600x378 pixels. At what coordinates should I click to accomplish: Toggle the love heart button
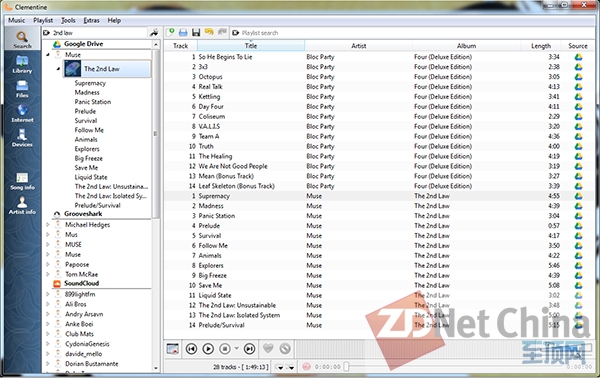click(x=268, y=349)
